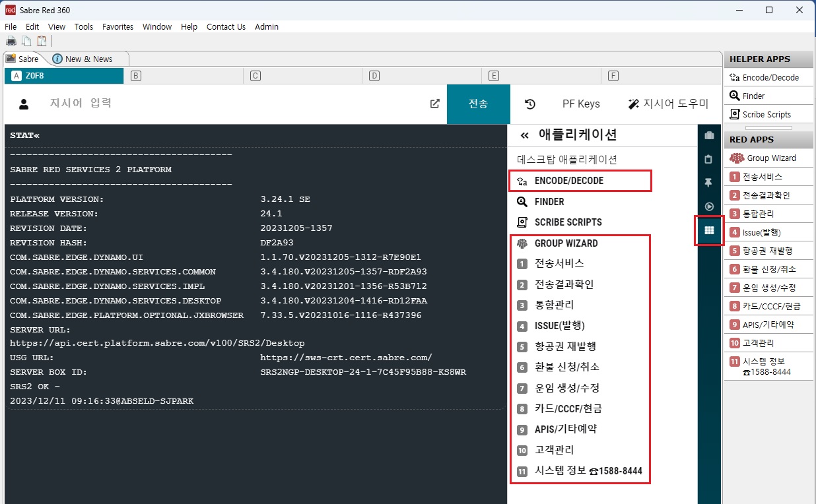Click the api.cert.platform.sabre.com server URL text
816x504 pixels.
pos(157,343)
